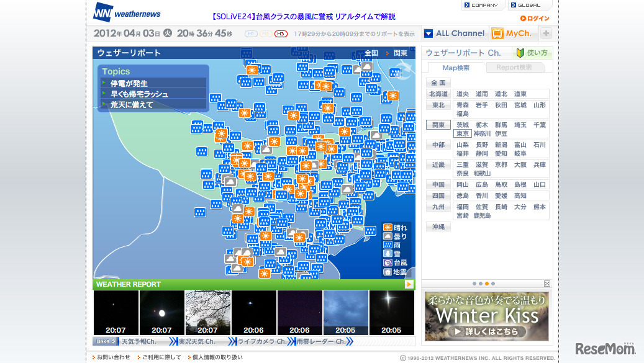The height and width of the screenshot is (363, 644).
Task: Click the plus icon beside MyCh.
Action: (x=546, y=34)
